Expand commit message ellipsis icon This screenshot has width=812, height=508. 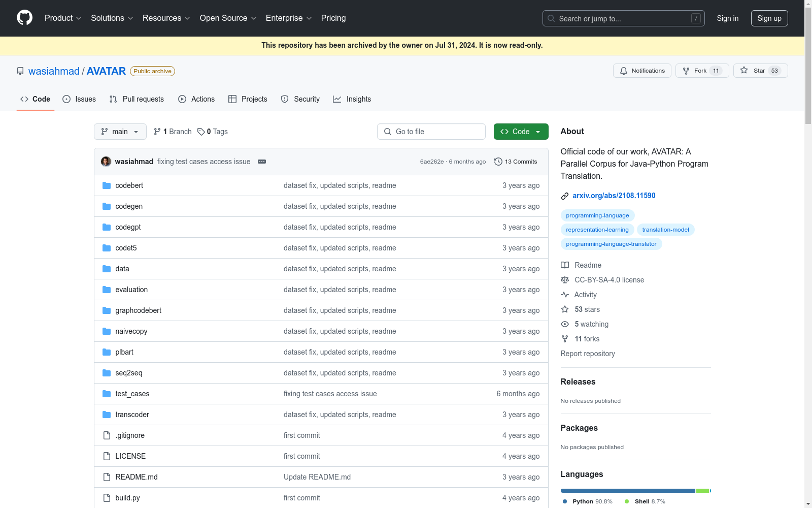pyautogui.click(x=262, y=162)
